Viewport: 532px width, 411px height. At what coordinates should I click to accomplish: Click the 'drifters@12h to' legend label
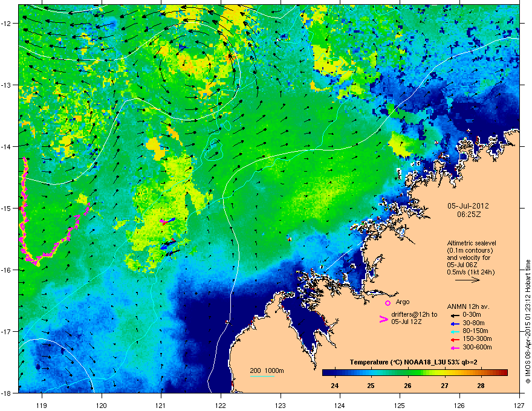coord(414,315)
